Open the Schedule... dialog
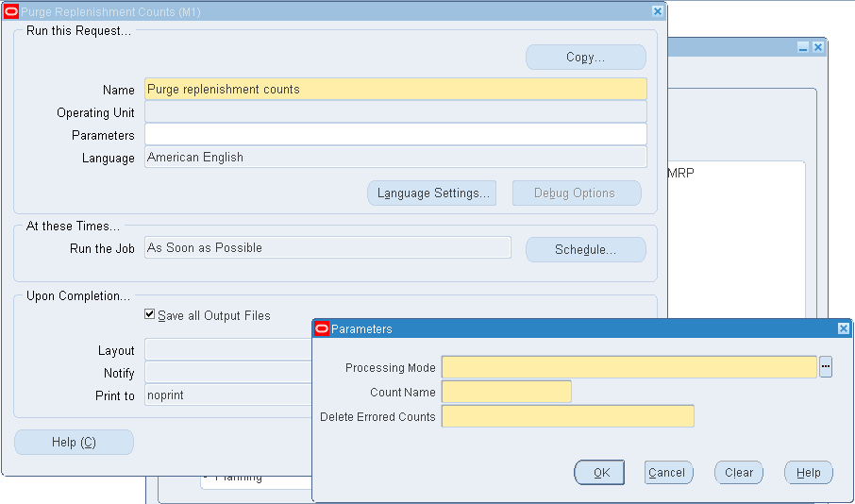 (586, 249)
